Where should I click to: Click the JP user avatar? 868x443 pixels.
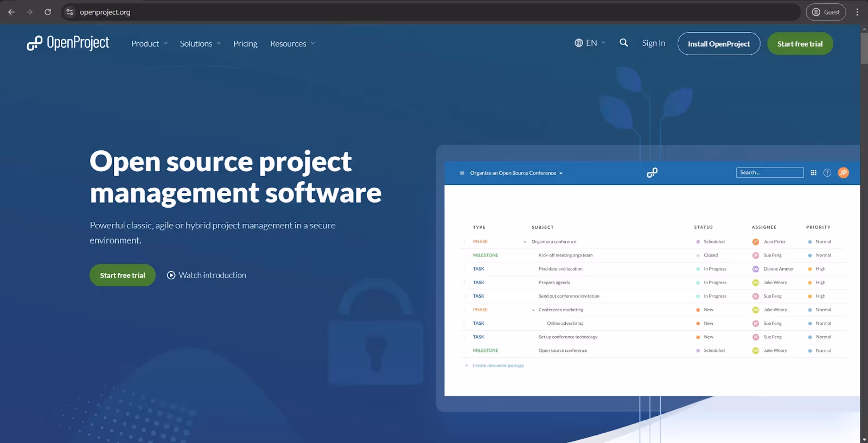tap(843, 172)
